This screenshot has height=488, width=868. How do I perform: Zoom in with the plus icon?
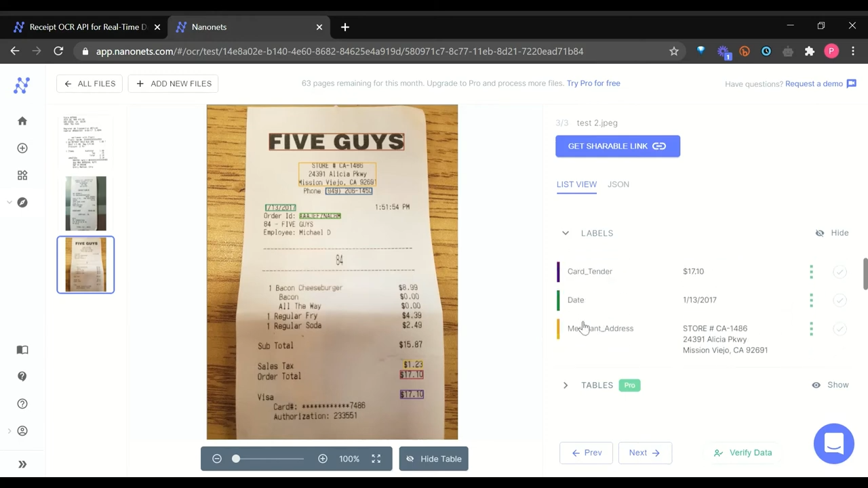pyautogui.click(x=323, y=459)
